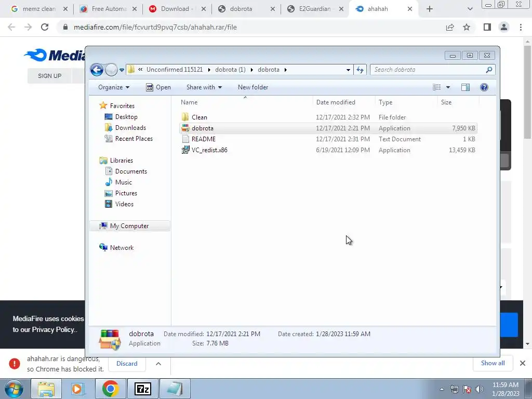
Task: Open Chrome tab search dropdown
Action: (x=470, y=9)
